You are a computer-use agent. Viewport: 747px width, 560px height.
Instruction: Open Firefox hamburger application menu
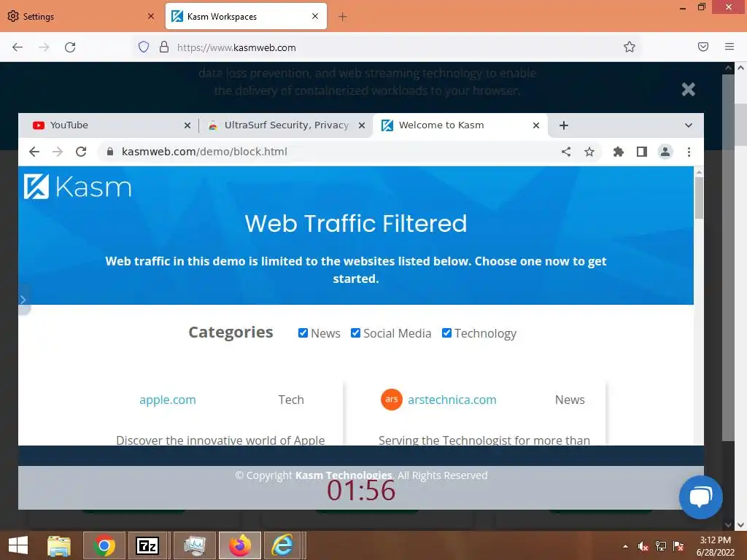click(x=729, y=47)
